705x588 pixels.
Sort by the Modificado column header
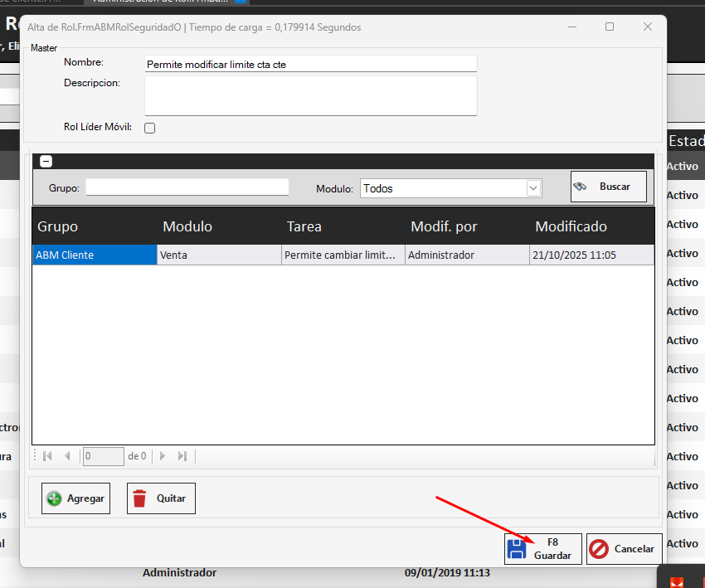[x=571, y=226]
